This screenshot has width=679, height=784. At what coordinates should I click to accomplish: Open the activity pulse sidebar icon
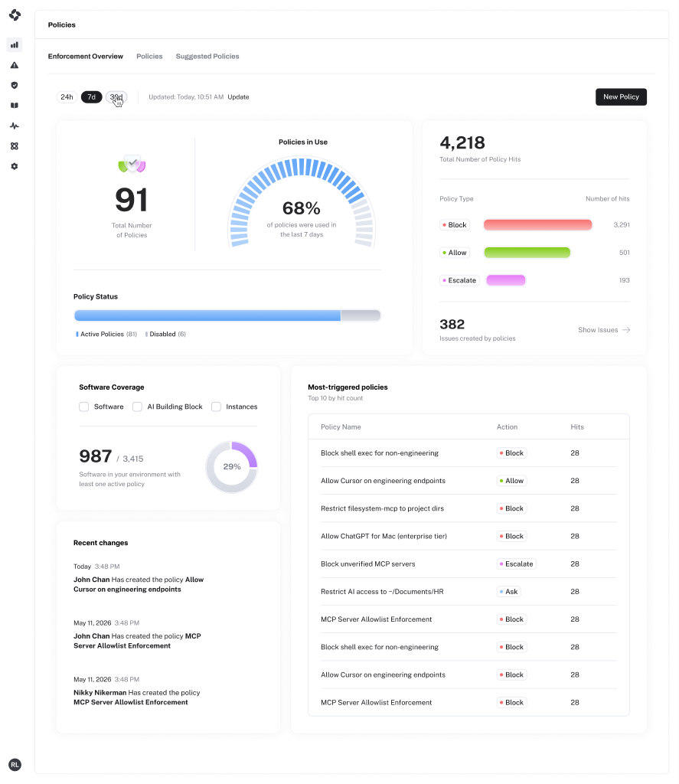coord(15,126)
